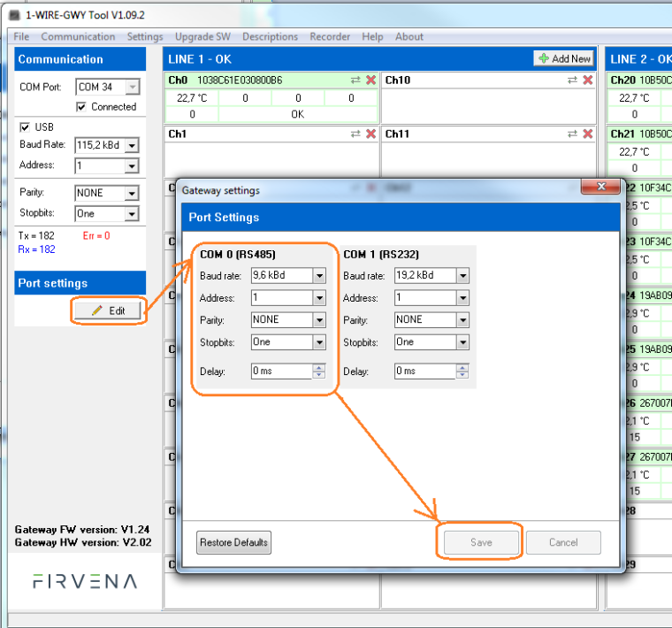This screenshot has width=672, height=628.
Task: Open COM 0 Stopbits dropdown in dialog
Action: (318, 342)
